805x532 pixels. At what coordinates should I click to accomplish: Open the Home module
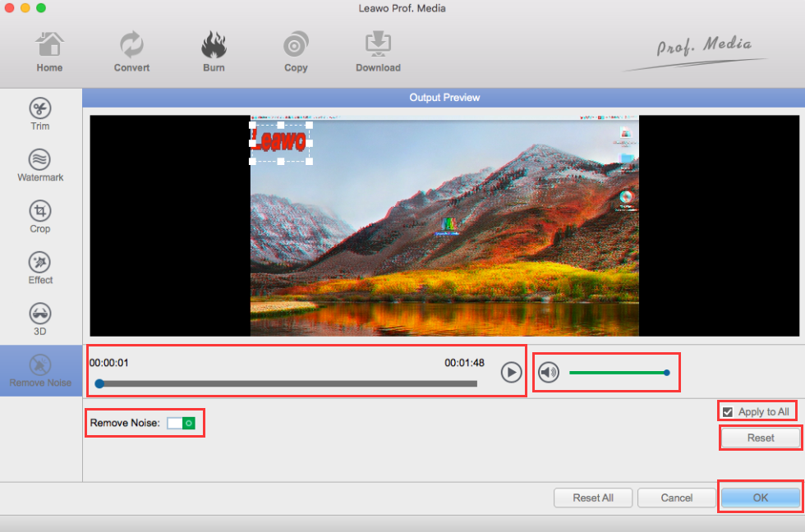[49, 52]
